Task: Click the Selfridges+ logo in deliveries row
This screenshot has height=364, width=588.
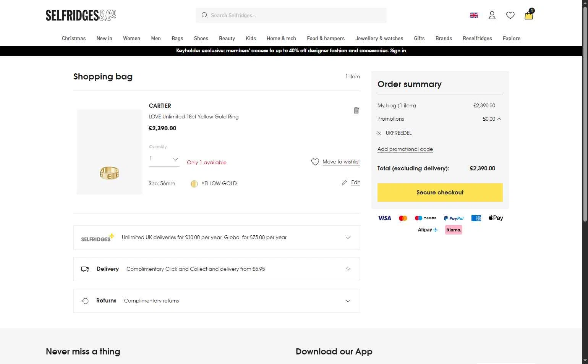Action: [x=97, y=238]
